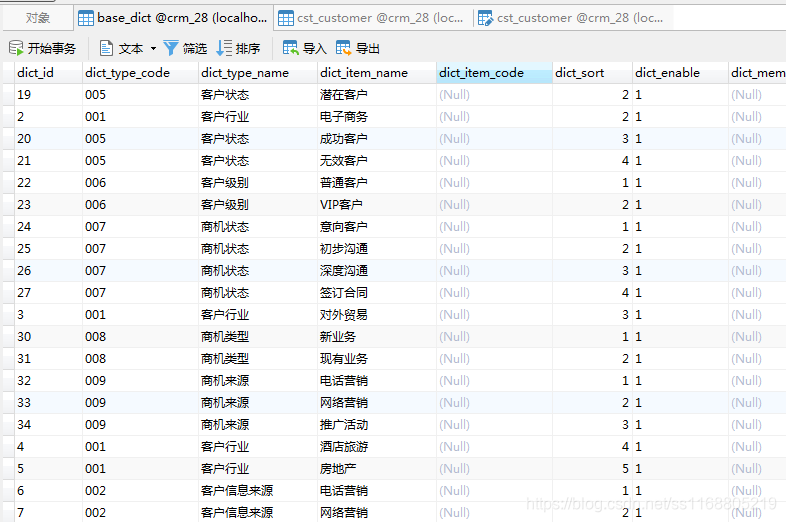
Task: Click the 导出 button label
Action: pos(368,49)
